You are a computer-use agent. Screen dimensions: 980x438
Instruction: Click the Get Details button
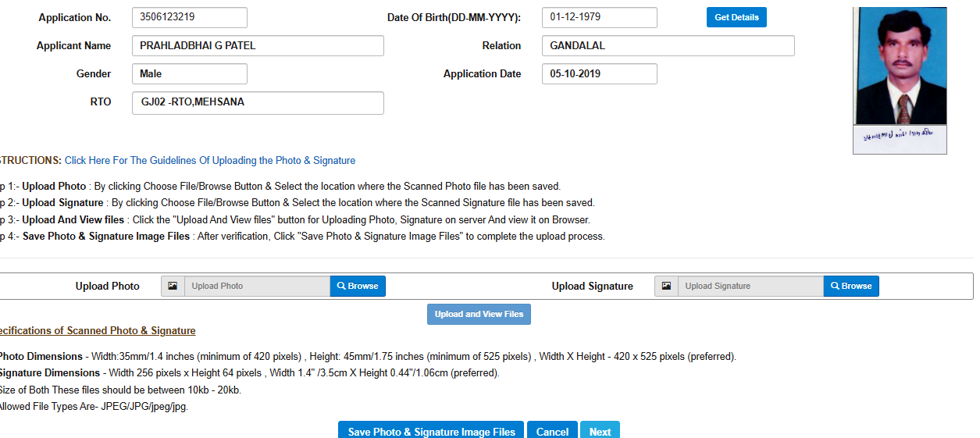point(736,17)
